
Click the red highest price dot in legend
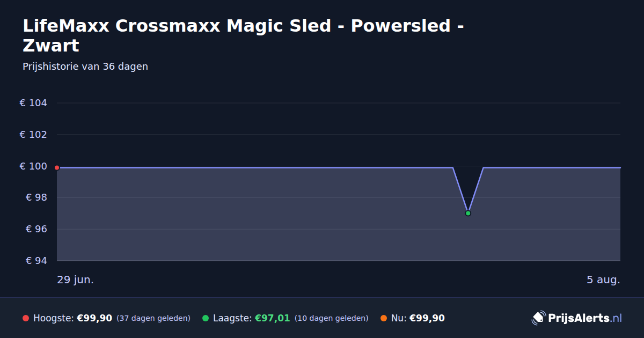(x=26, y=318)
